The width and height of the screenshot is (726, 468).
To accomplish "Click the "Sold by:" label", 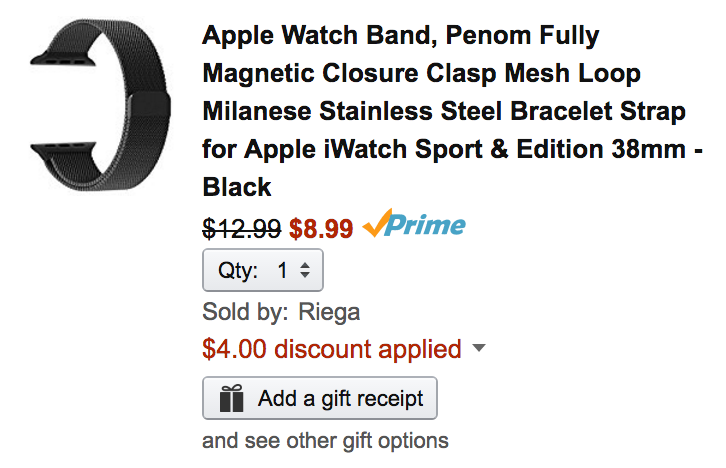I will pos(246,311).
